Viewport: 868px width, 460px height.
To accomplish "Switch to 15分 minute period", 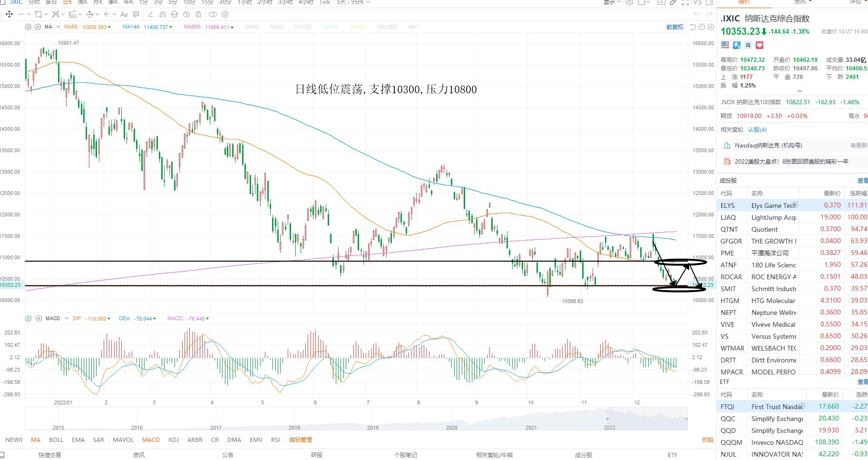I will [x=207, y=2].
